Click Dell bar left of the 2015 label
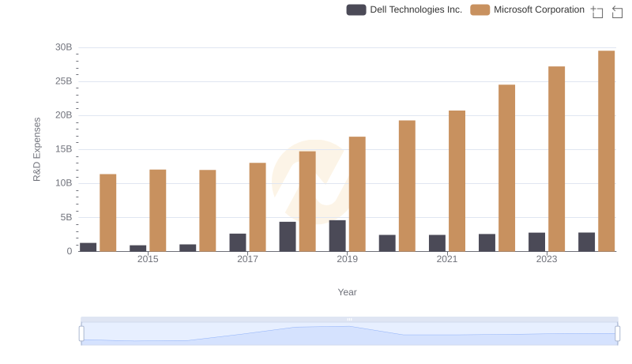This screenshot has width=632, height=364. (137, 249)
